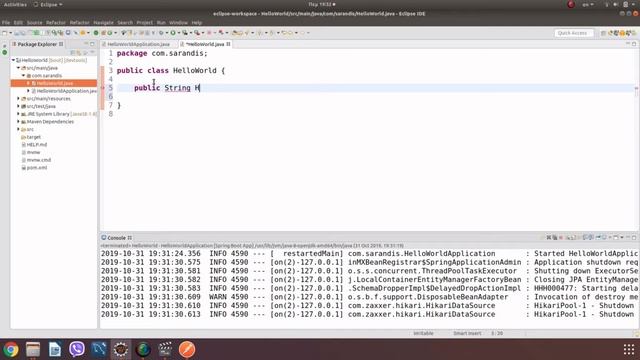Expand Maven Dependencies node
The height and width of the screenshot is (360, 640).
(x=18, y=122)
